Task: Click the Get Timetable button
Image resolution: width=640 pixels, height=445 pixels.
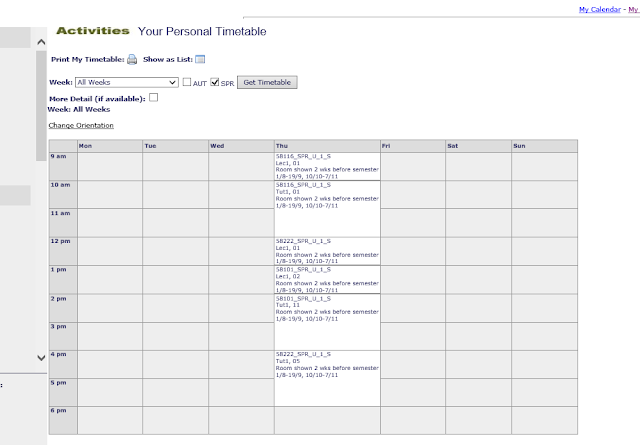Action: coord(267,82)
